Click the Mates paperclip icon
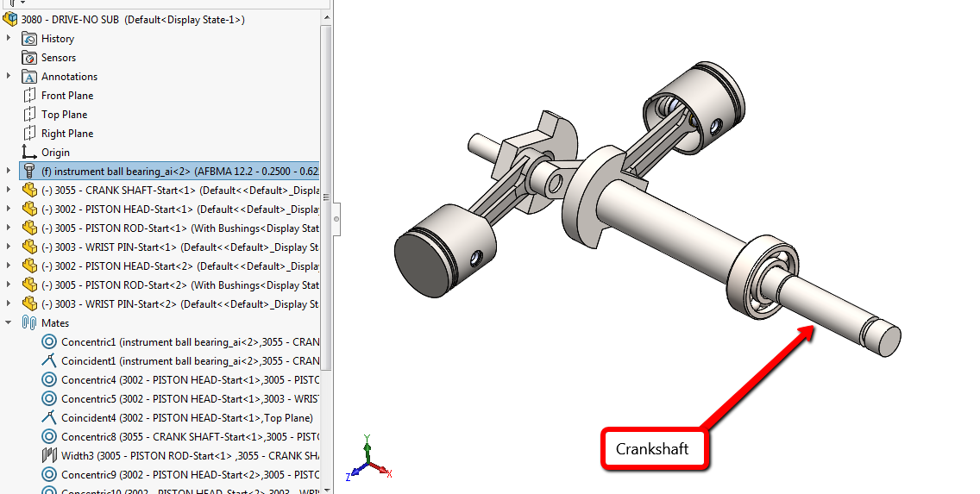This screenshot has height=494, width=980. tap(29, 323)
